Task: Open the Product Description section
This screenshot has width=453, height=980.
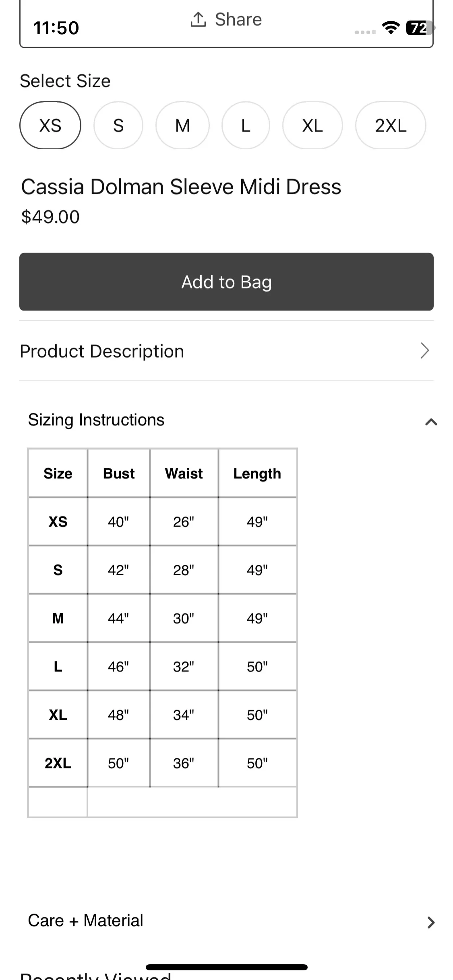Action: (226, 351)
